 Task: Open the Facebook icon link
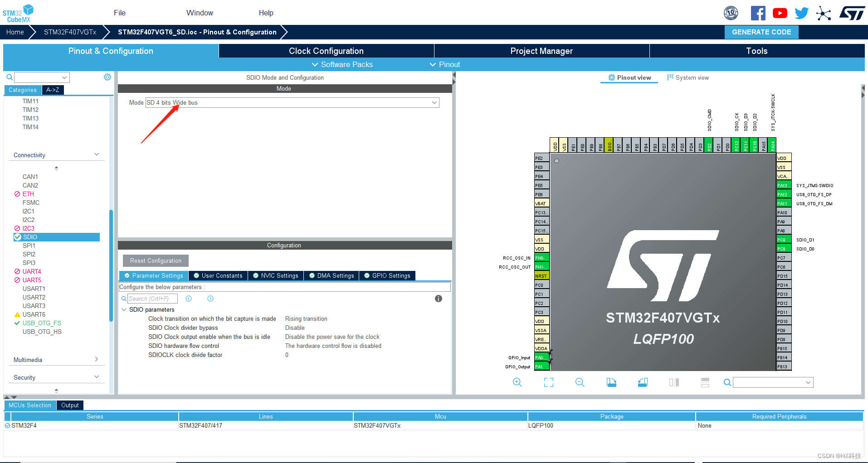point(758,13)
